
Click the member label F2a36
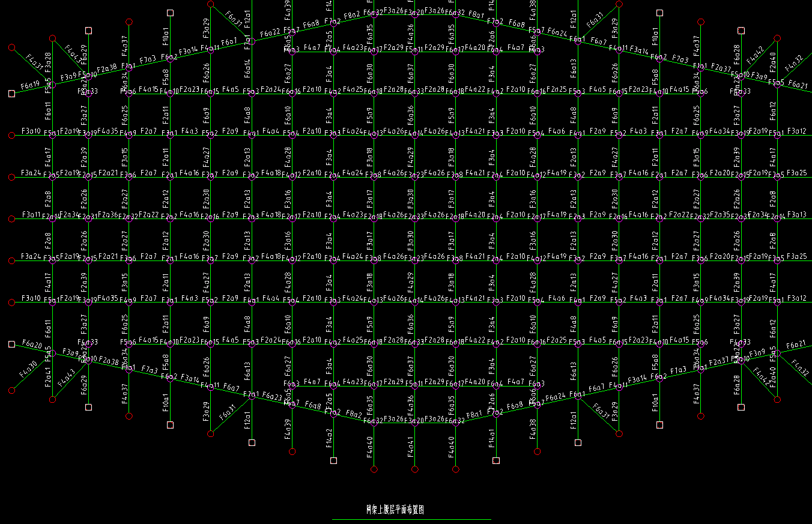(x=108, y=215)
